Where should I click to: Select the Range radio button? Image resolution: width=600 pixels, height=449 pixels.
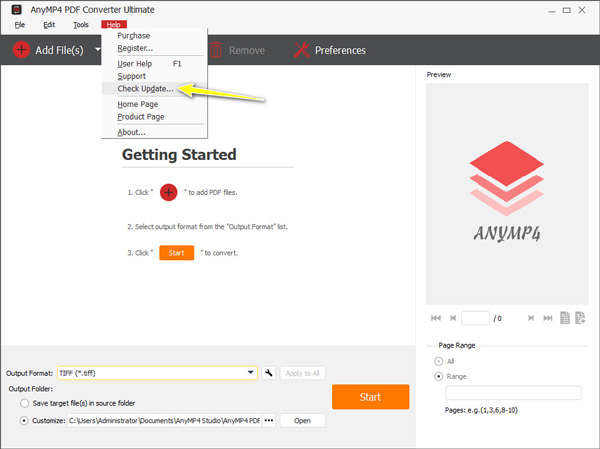pos(439,377)
